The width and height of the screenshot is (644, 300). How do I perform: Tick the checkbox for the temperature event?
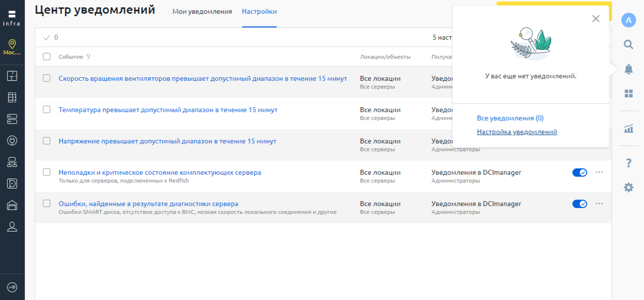coord(46,110)
